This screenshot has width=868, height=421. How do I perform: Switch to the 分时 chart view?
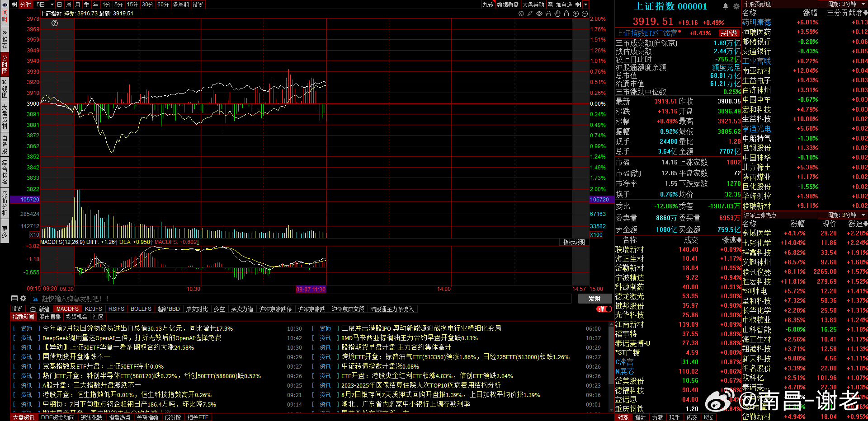pyautogui.click(x=25, y=5)
